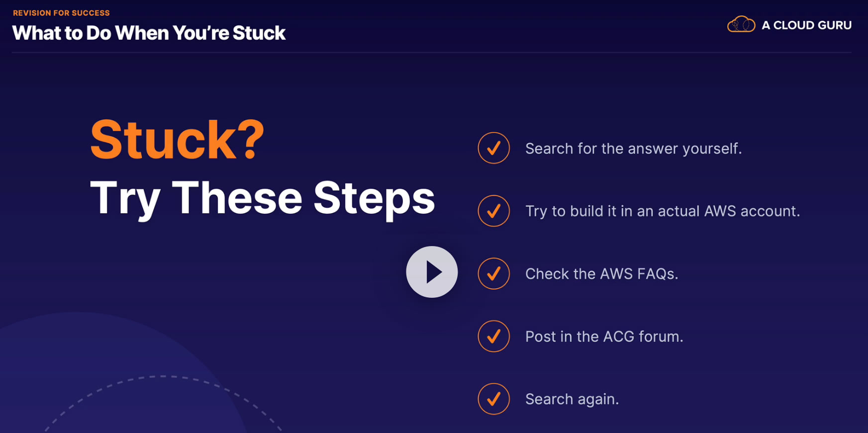
Task: Click the checkmark beside "Search again"
Action: tap(493, 399)
